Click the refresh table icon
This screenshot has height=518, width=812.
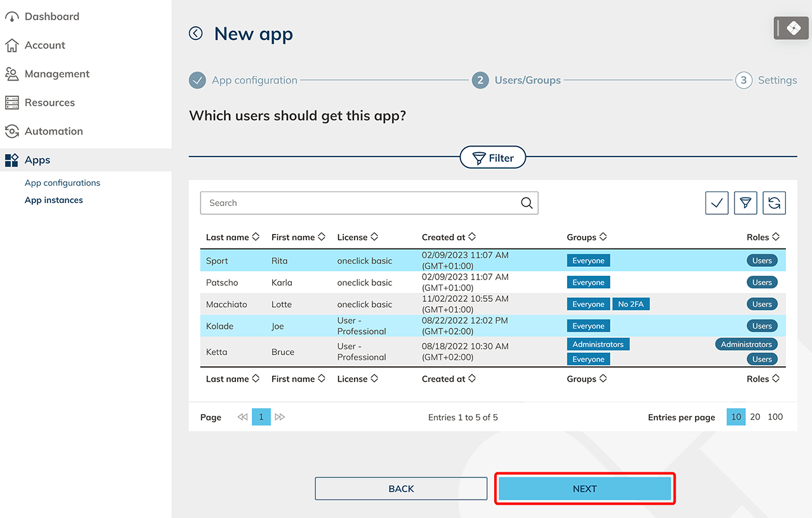[774, 203]
